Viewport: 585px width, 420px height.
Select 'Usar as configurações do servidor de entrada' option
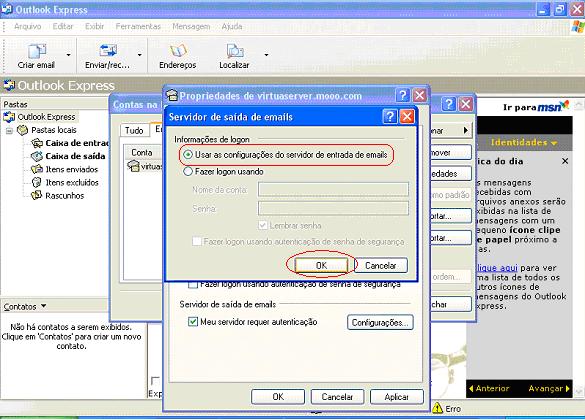pyautogui.click(x=188, y=154)
